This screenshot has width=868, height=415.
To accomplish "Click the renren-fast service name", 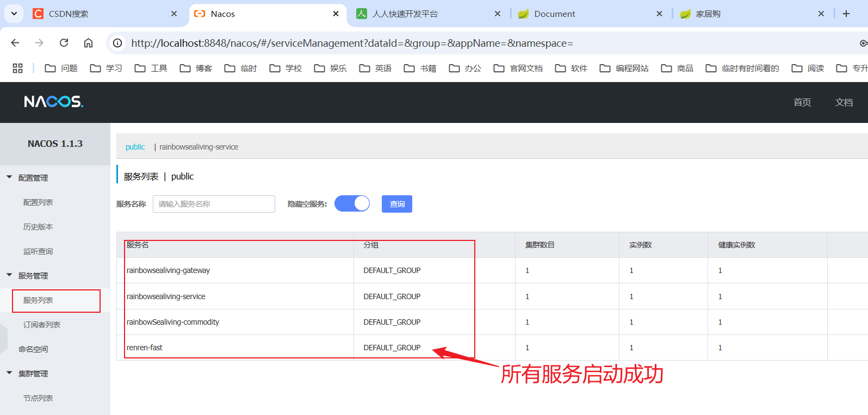I will pyautogui.click(x=145, y=348).
